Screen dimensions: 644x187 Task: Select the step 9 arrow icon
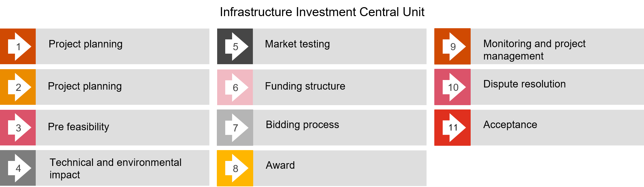pos(453,47)
